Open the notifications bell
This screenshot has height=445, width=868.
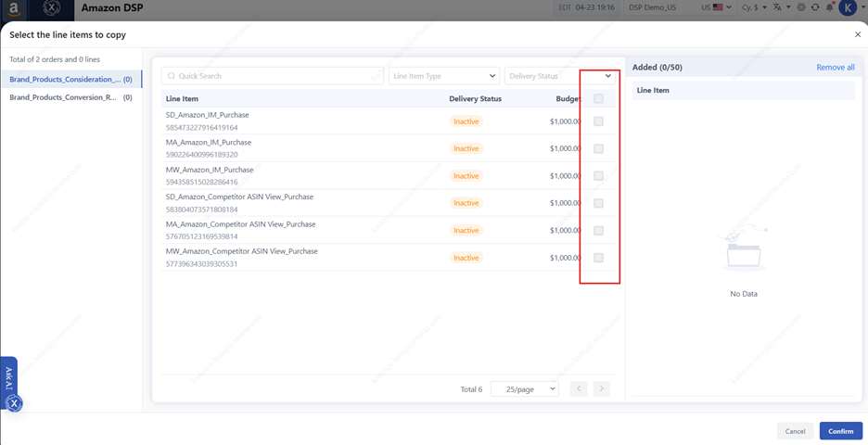point(830,7)
